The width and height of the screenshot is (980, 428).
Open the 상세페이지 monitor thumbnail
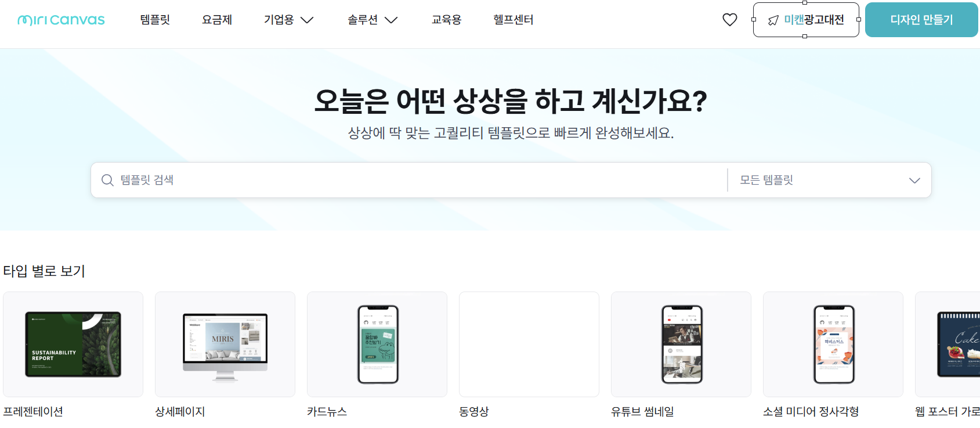tap(225, 344)
